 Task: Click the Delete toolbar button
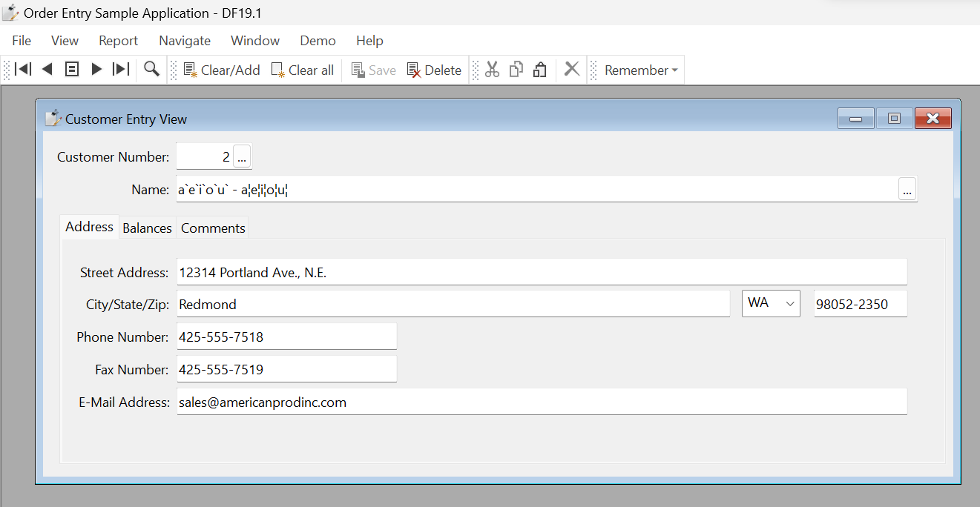435,70
